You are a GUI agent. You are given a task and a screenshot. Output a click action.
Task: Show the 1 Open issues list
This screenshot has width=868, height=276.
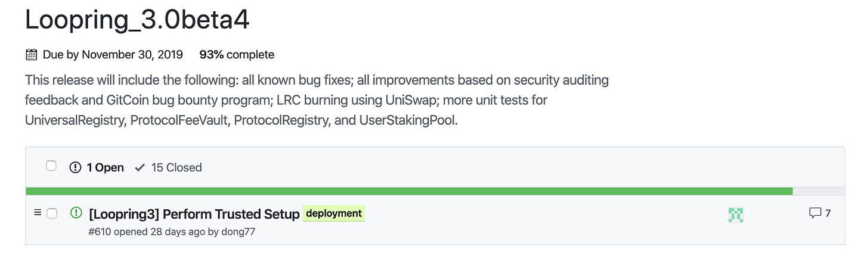click(x=97, y=168)
